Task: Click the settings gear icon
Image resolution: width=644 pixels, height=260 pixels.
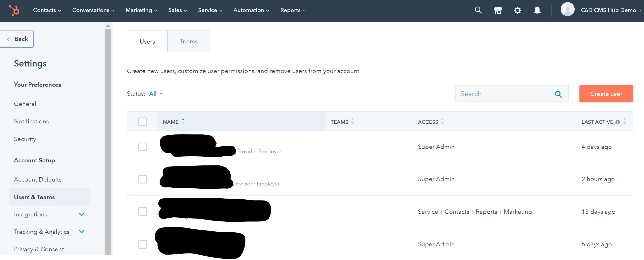Action: (517, 10)
